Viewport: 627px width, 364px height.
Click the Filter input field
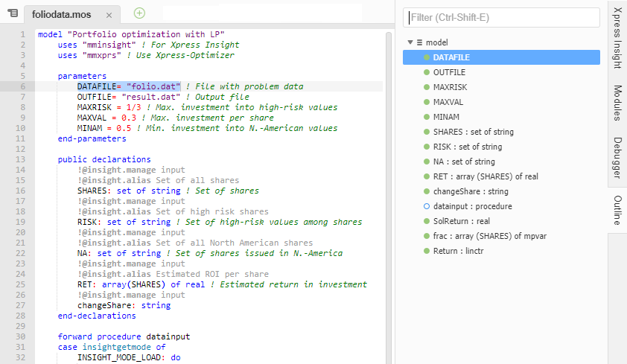(501, 17)
